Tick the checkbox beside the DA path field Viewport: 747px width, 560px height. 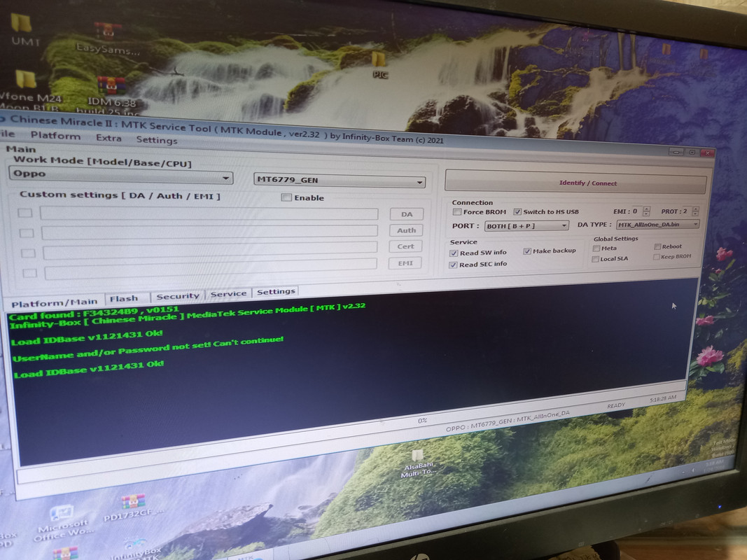[x=25, y=212]
